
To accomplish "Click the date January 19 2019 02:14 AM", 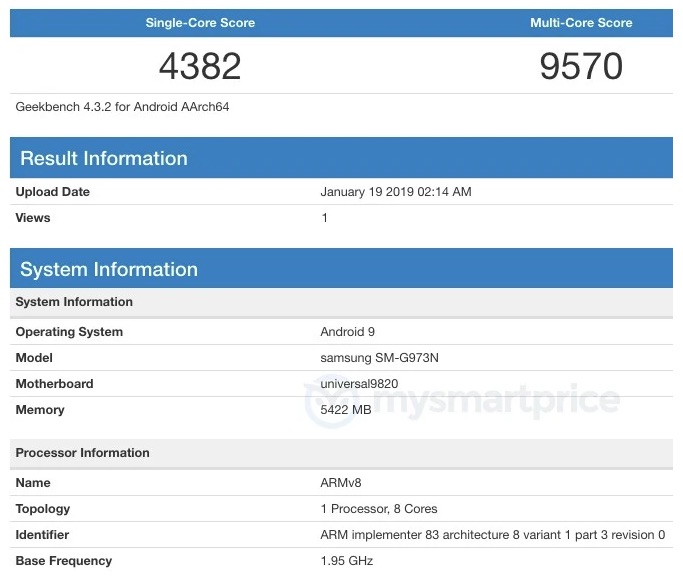I will coord(396,192).
